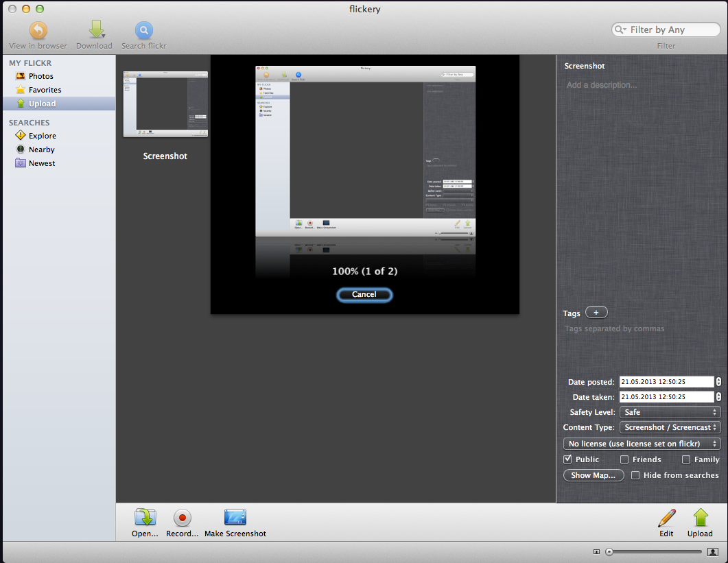The height and width of the screenshot is (563, 728).
Task: Open Explore under Searches
Action: pyautogui.click(x=42, y=136)
